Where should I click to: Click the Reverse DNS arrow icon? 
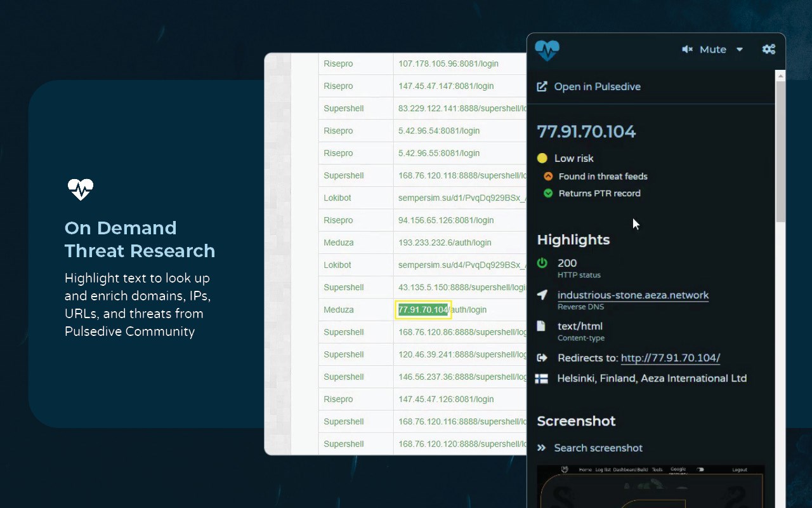pos(542,295)
